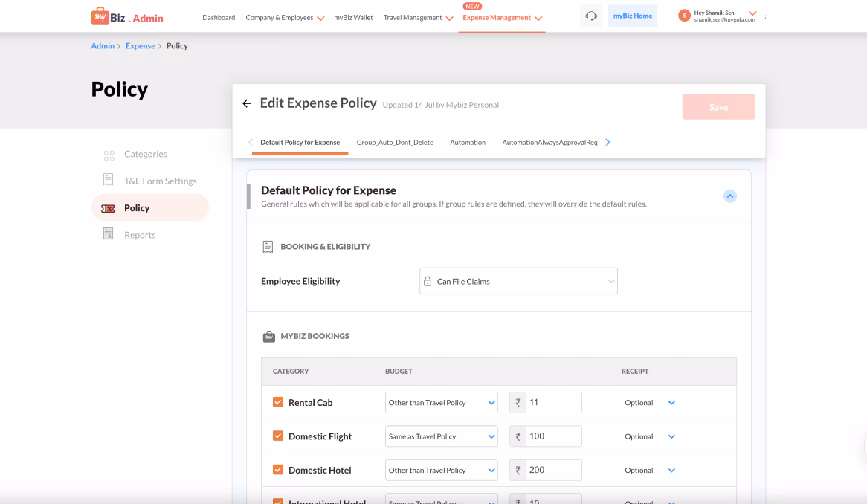The width and height of the screenshot is (867, 504).
Task: Open the Travel Management menu
Action: 418,18
